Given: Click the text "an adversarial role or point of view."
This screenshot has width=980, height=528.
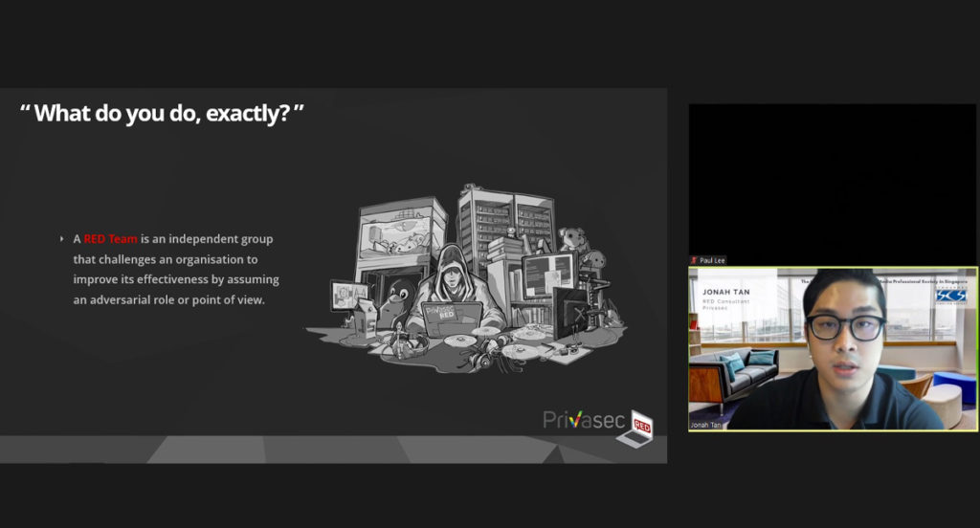Looking at the screenshot, I should point(168,300).
